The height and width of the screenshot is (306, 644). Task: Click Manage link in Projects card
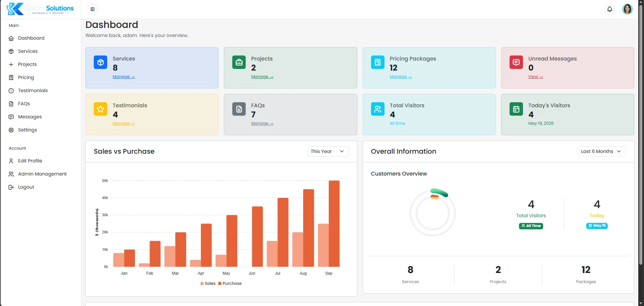point(262,77)
